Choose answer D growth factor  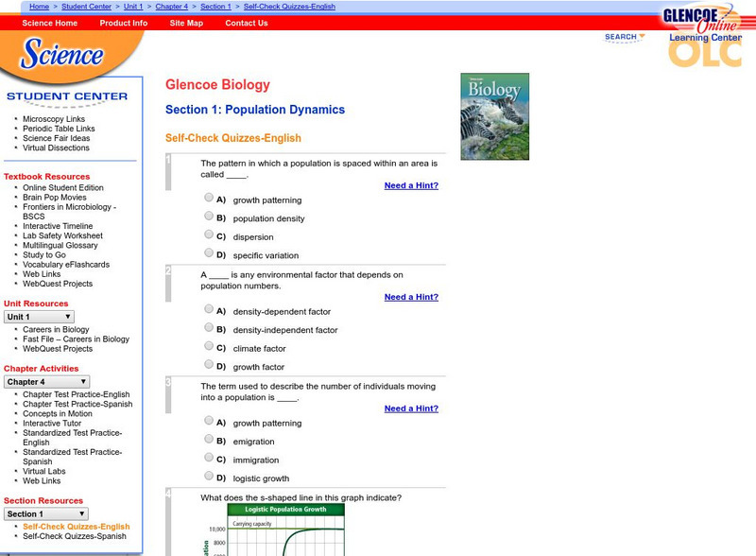209,364
